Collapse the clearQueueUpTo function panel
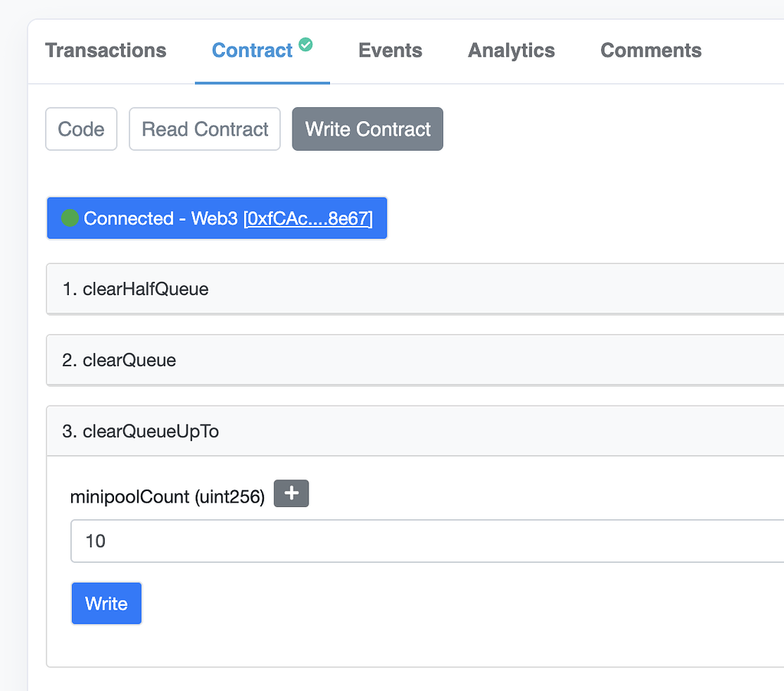Image resolution: width=784 pixels, height=691 pixels. (x=306, y=431)
